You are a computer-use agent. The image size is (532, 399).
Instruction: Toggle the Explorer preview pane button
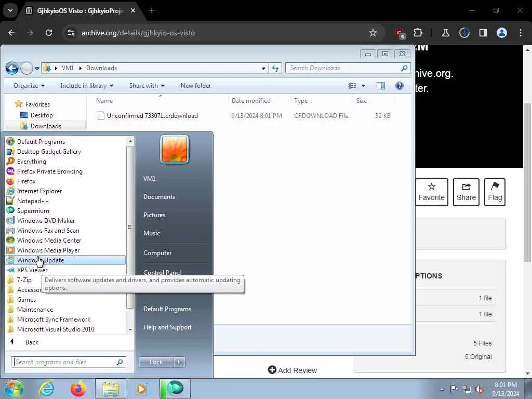381,86
